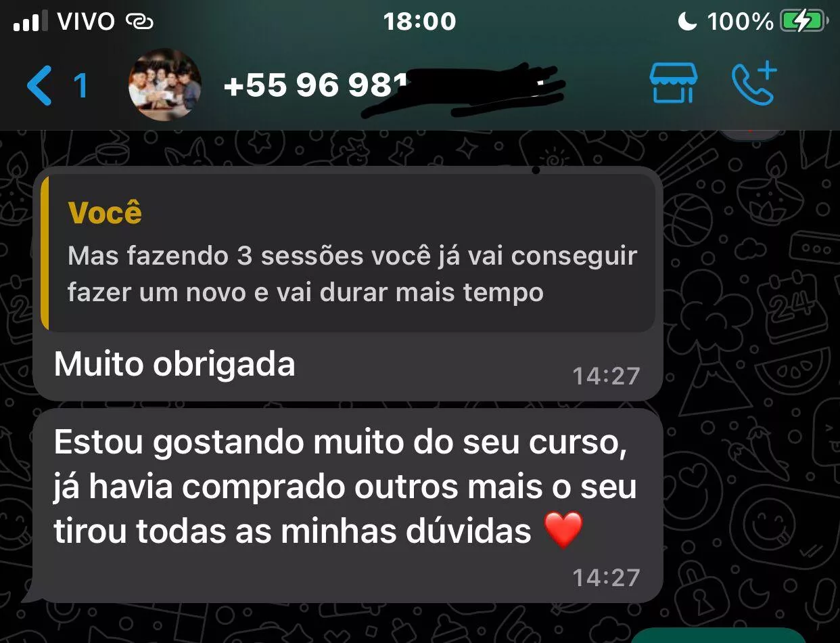Screen dimensions: 840x643
Task: Tap the cellular signal bars icon
Action: click(31, 22)
